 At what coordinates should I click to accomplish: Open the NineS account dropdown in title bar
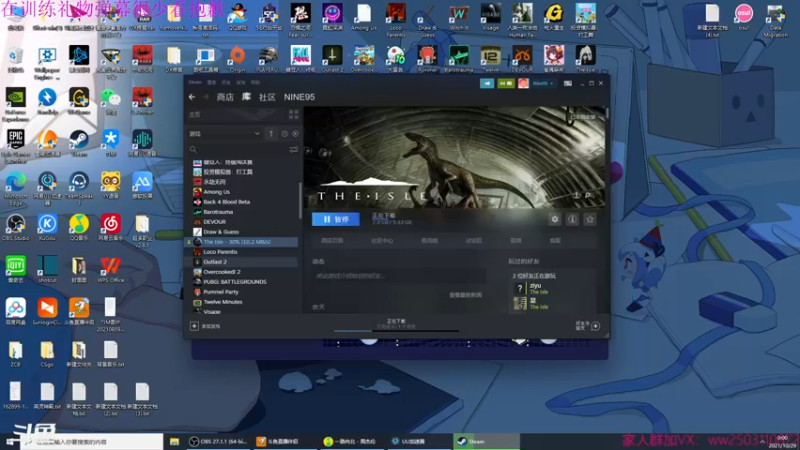pos(543,83)
